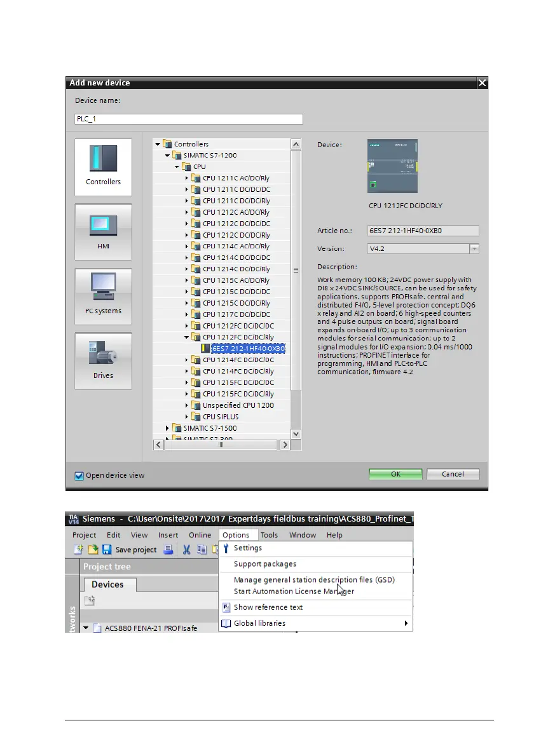The width and height of the screenshot is (534, 756).
Task: Click the 6ES7 212-1HF40-0XB0 module icon
Action: (x=206, y=349)
